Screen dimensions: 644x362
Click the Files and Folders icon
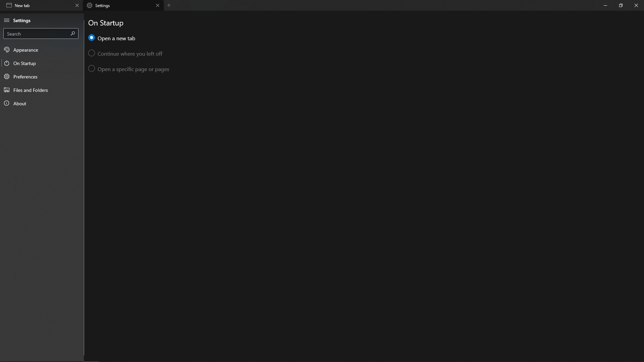tap(7, 90)
